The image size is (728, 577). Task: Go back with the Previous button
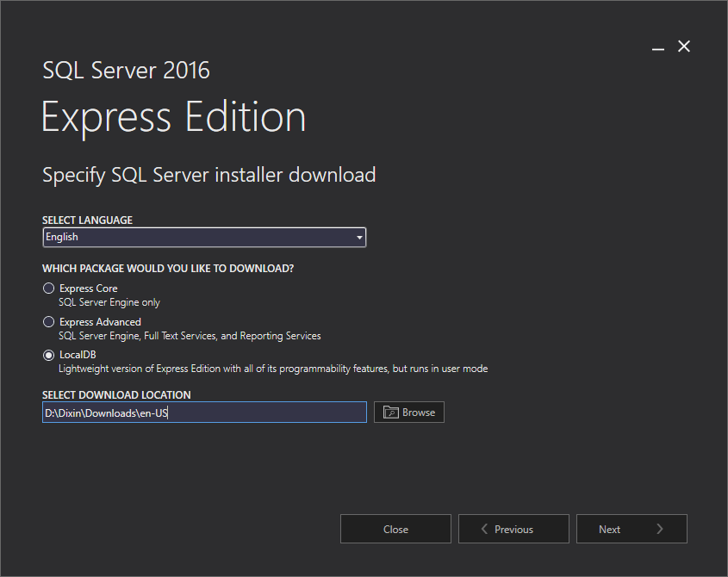click(x=513, y=529)
